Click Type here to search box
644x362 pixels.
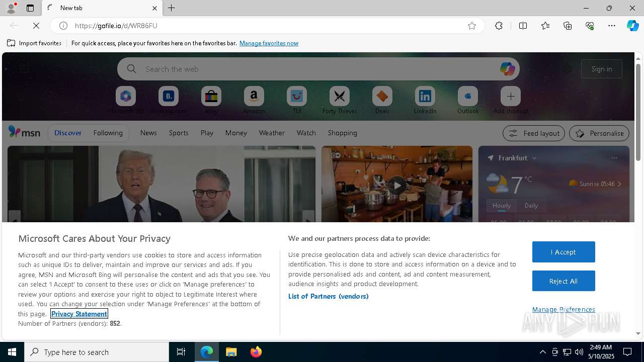[x=97, y=352]
